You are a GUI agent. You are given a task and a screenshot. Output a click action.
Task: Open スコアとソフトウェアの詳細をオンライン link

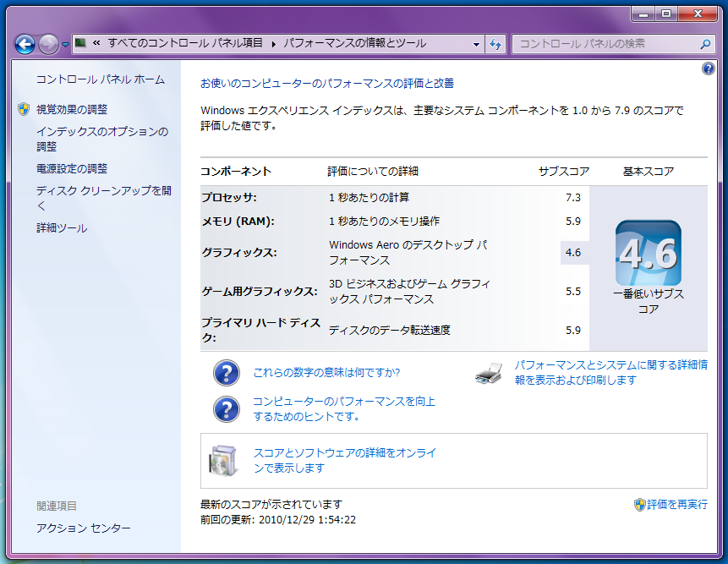click(344, 460)
